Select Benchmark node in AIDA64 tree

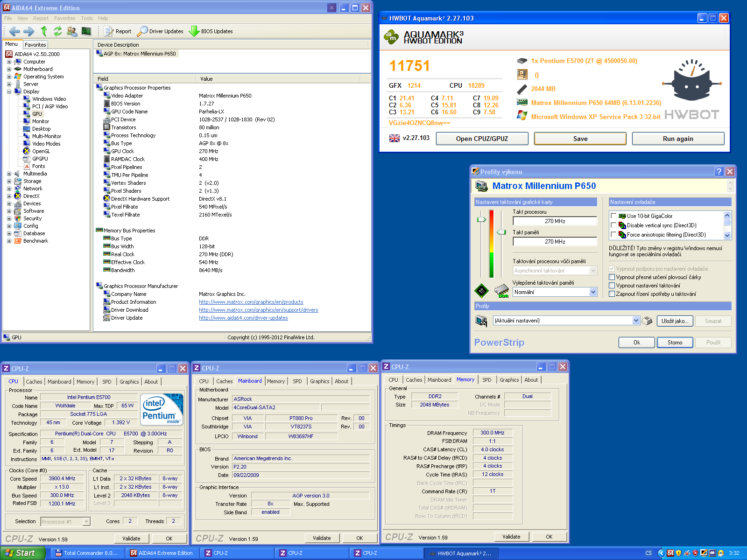coord(35,241)
